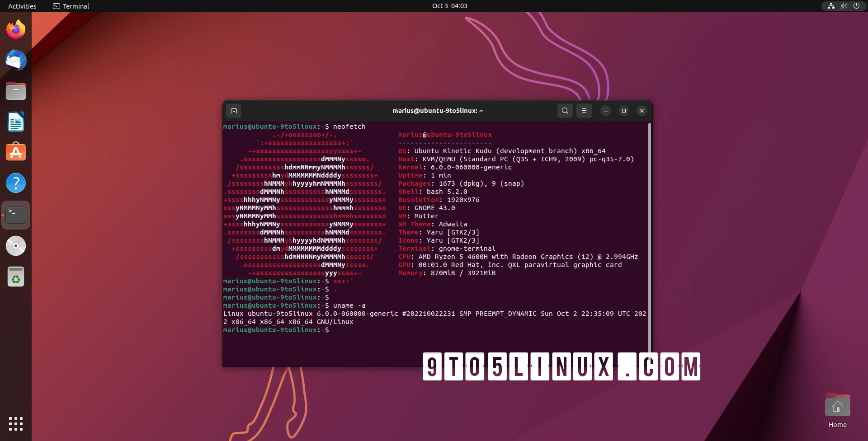Open the calendar by clicking the clock
The height and width of the screenshot is (441, 868).
tap(449, 6)
